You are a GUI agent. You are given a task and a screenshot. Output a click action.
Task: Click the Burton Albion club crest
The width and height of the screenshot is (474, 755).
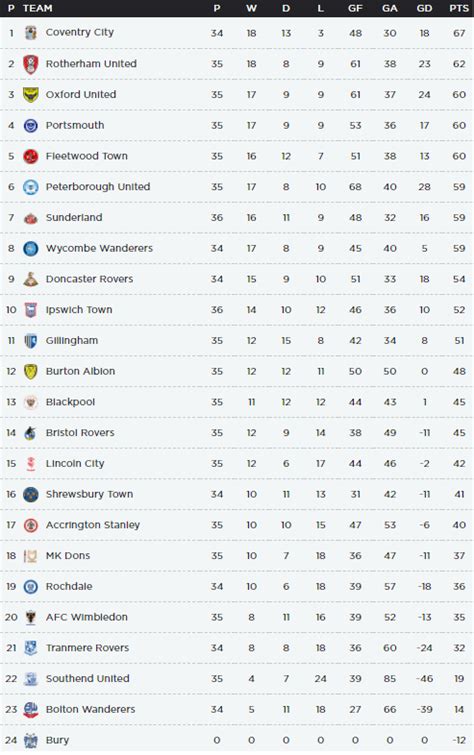pyautogui.click(x=31, y=372)
